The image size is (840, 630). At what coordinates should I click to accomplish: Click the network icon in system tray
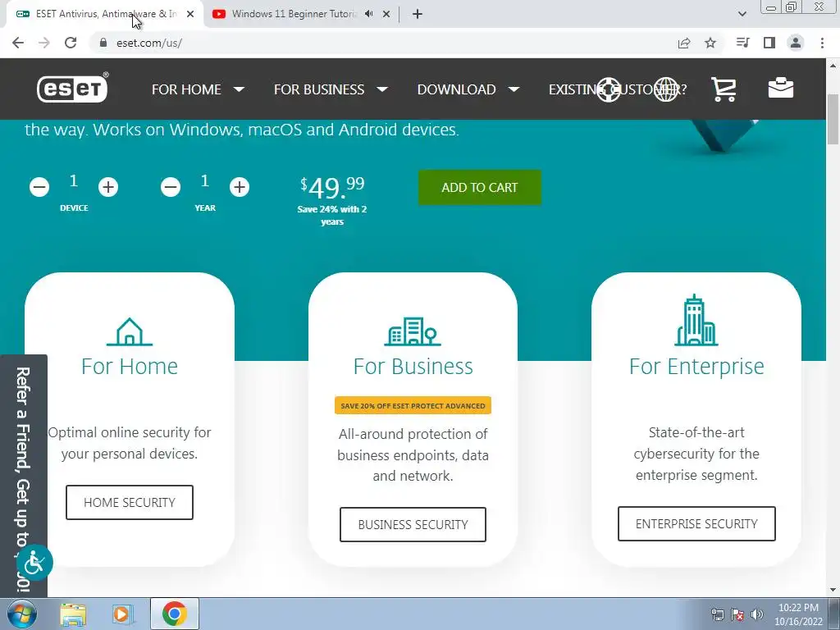[717, 614]
